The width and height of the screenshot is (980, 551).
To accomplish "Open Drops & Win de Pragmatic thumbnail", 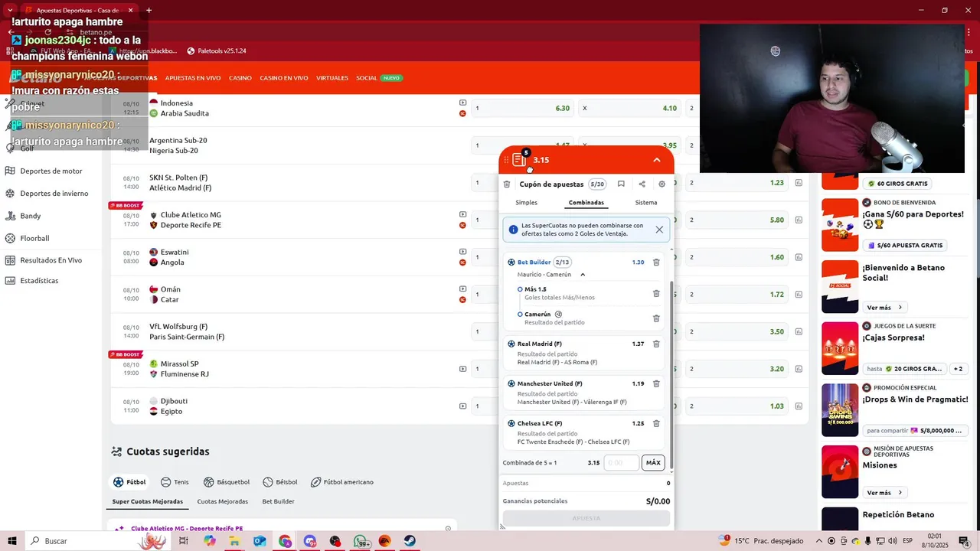I will (840, 410).
